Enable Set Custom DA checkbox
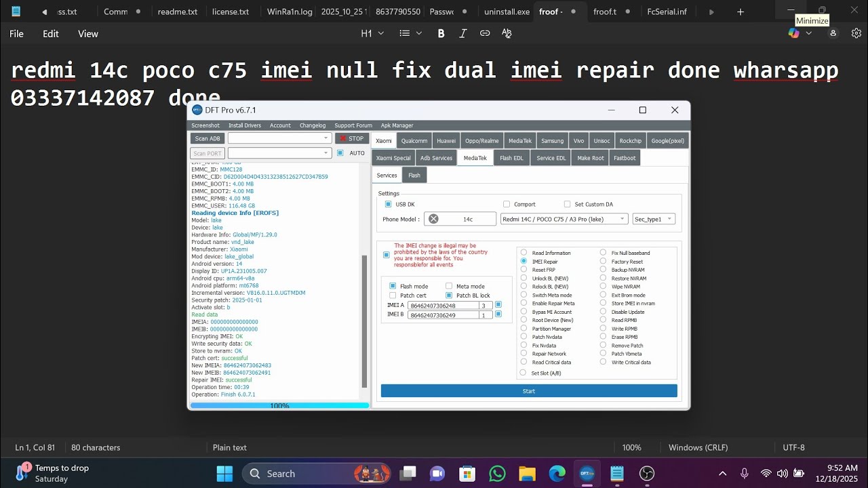The height and width of the screenshot is (488, 868). 568,204
